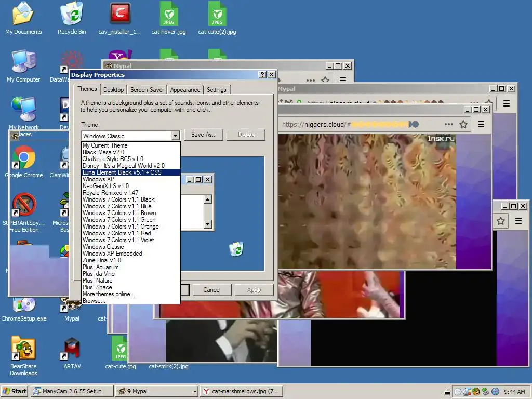Click the on-screen keyboard icon on taskbar
The image size is (532, 399).
coord(447,392)
